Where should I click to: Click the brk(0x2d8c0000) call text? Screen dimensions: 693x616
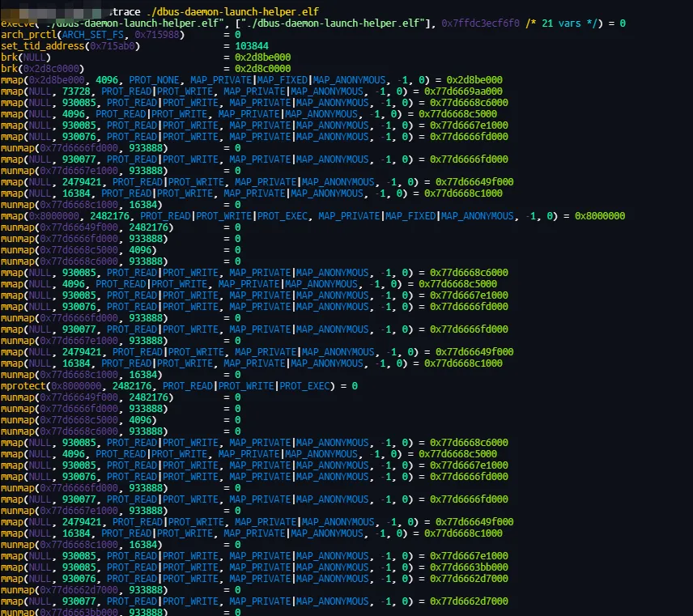click(42, 69)
